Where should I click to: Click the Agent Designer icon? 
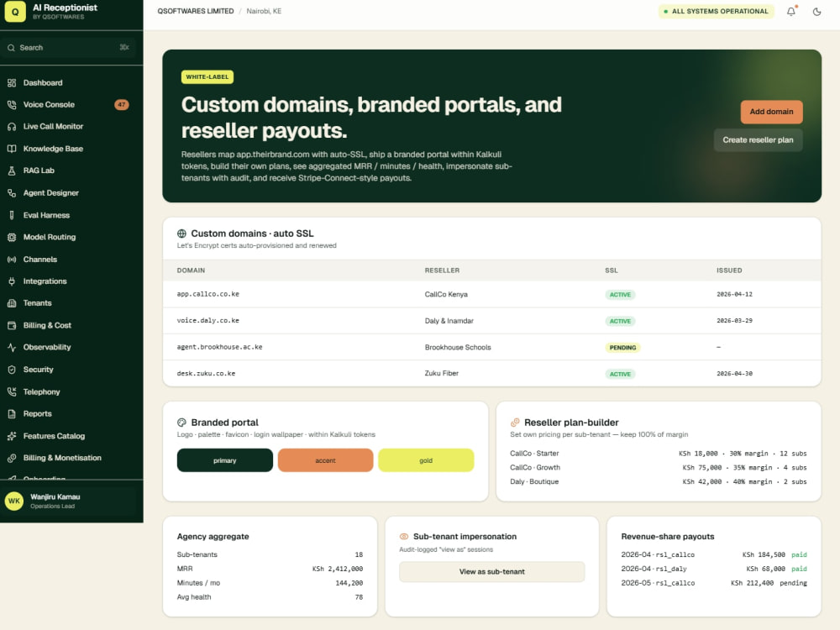point(12,193)
